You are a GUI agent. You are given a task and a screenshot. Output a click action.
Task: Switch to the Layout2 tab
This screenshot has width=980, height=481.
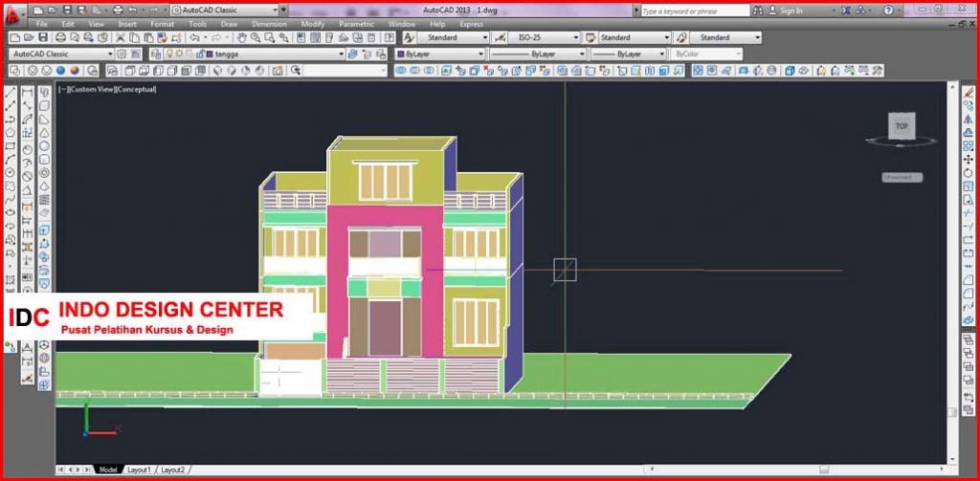172,470
